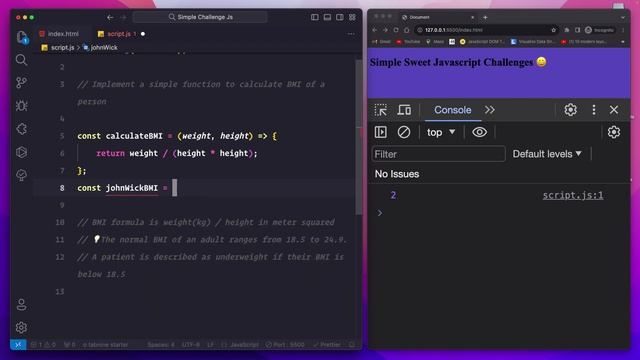Image resolution: width=640 pixels, height=360 pixels.
Task: Click the browser back arrow
Action: tap(375, 30)
